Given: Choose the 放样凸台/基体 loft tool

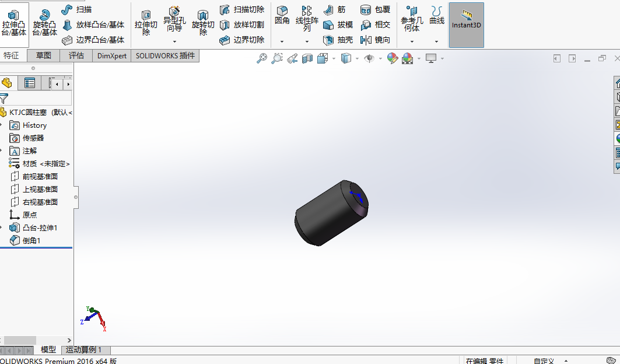Looking at the screenshot, I should point(93,24).
